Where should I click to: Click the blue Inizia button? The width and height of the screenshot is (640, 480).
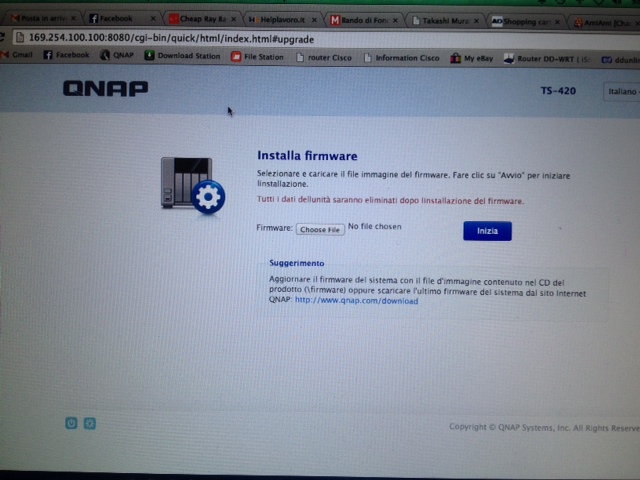tap(487, 231)
